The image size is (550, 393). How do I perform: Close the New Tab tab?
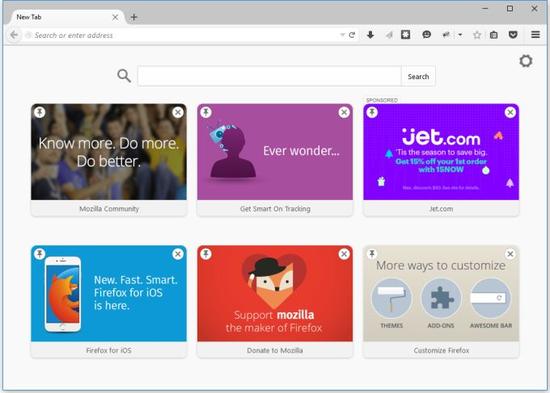click(115, 17)
